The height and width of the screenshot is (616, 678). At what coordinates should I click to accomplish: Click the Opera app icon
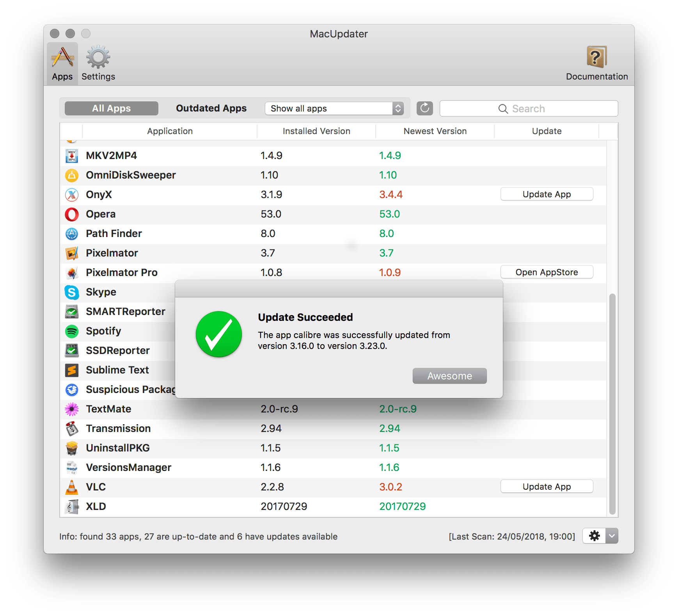(x=72, y=214)
